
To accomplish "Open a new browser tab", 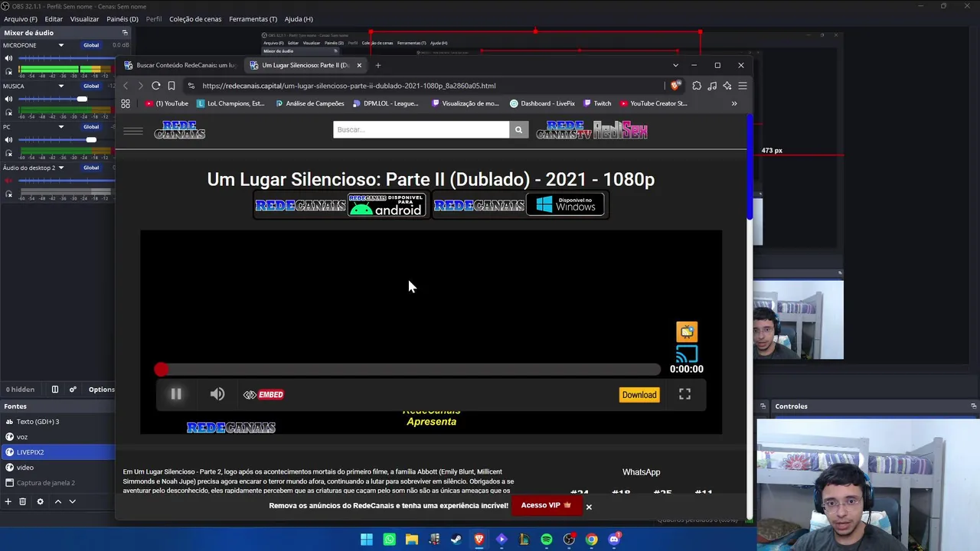I will point(377,65).
